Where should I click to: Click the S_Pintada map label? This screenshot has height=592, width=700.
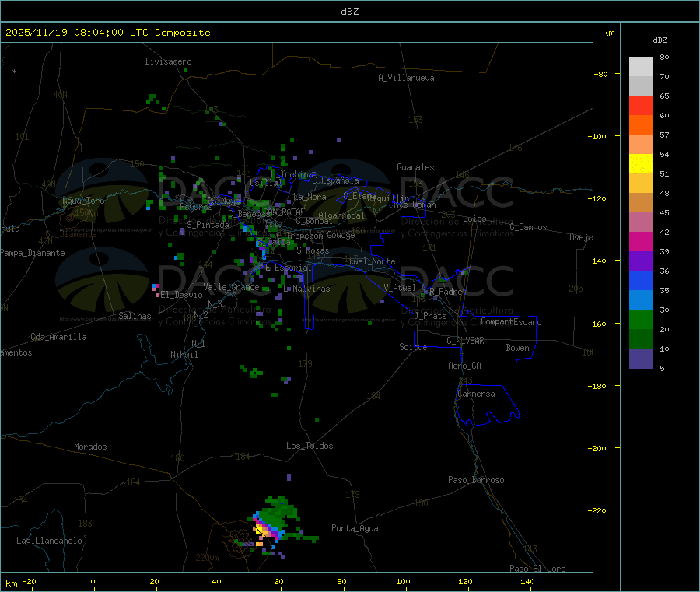point(208,225)
